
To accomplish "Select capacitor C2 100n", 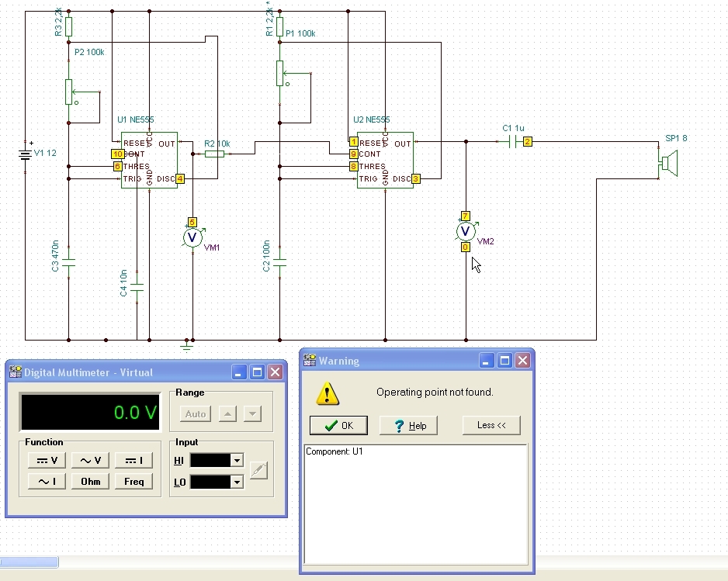I will click(x=280, y=263).
